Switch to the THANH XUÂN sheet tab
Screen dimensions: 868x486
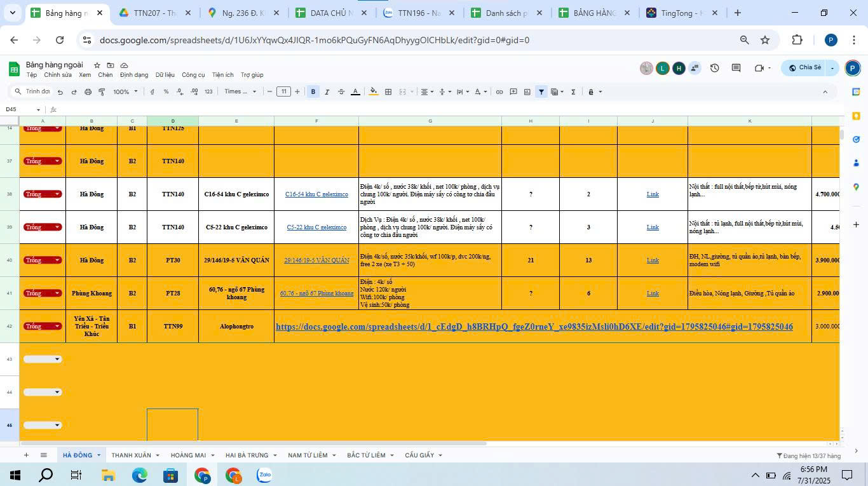(131, 456)
